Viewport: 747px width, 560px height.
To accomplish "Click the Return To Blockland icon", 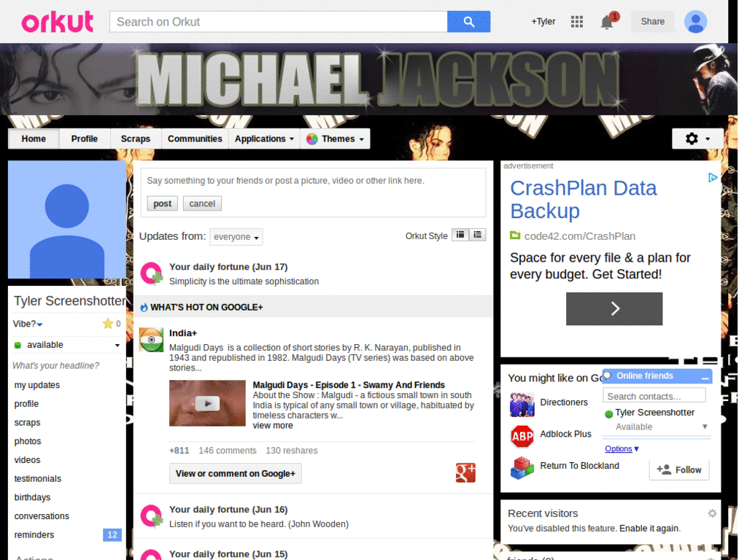I will click(522, 467).
